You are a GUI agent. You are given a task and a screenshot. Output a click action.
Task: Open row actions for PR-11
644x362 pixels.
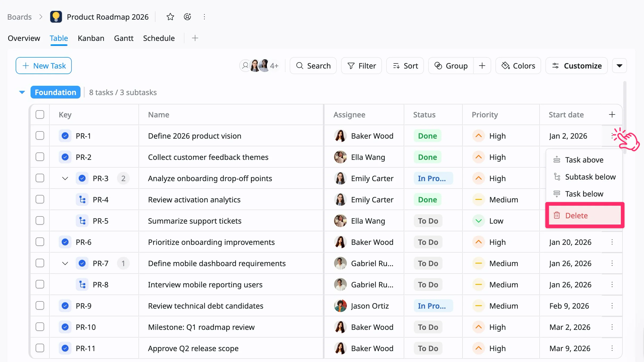pos(612,348)
